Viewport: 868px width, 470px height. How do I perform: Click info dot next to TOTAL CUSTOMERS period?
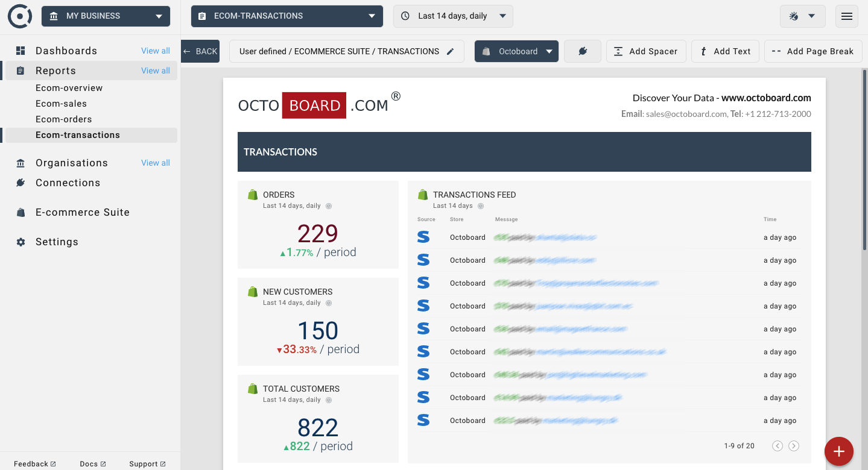(329, 400)
